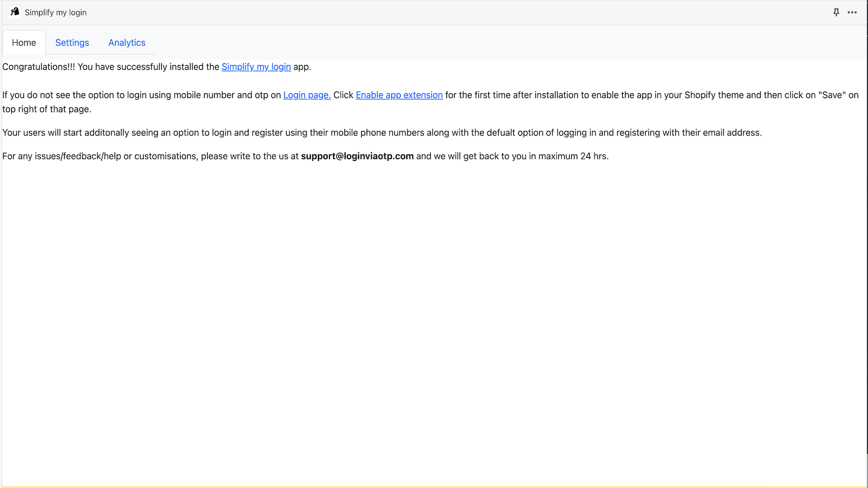This screenshot has width=868, height=488.
Task: Expand more options with the overflow menu
Action: pyautogui.click(x=852, y=12)
